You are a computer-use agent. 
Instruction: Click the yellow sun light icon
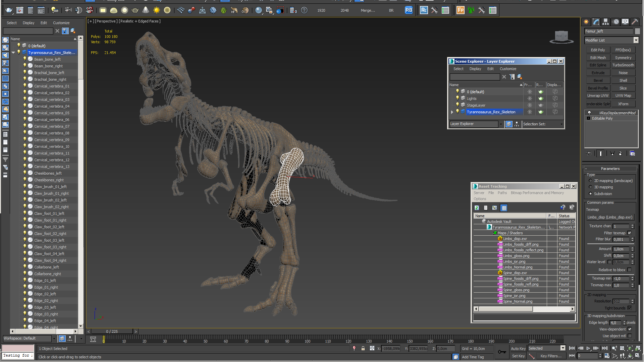coord(157,10)
